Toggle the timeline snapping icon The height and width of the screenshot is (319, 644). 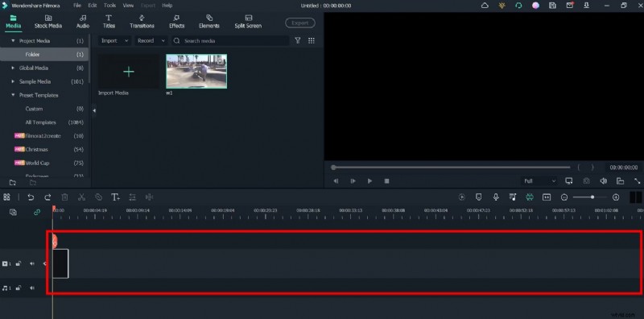[x=530, y=197]
